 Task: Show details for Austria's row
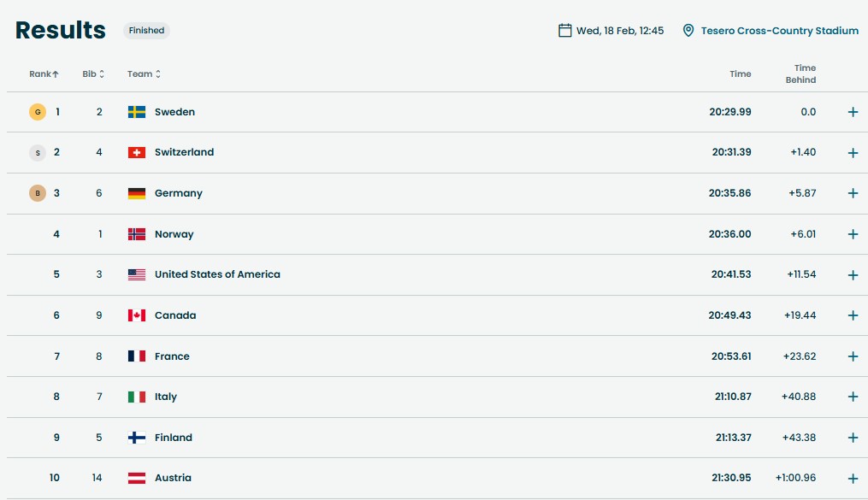coord(853,479)
